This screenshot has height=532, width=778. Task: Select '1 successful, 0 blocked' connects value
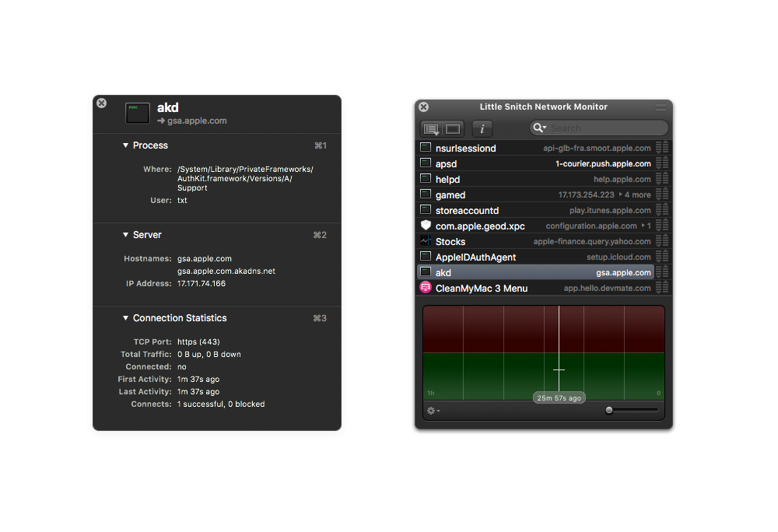click(221, 404)
